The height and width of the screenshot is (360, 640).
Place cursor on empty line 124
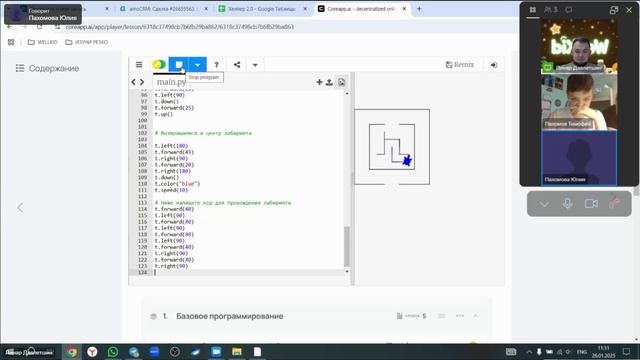[x=249, y=272]
